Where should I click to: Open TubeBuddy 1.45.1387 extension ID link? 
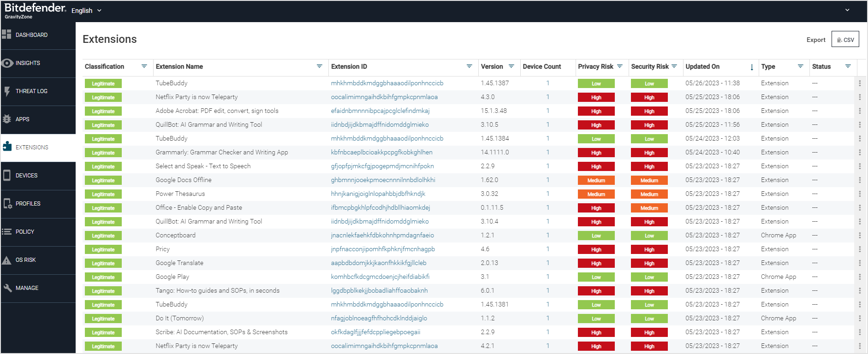387,83
